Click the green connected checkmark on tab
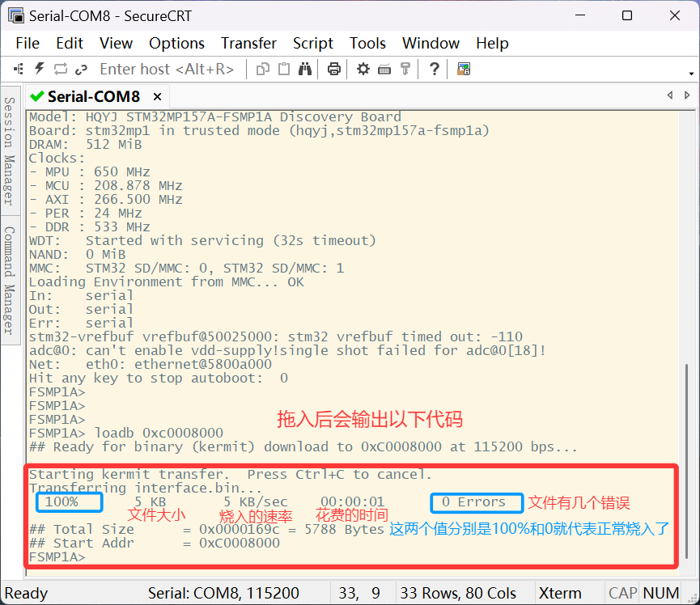The width and height of the screenshot is (700, 605). pyautogui.click(x=36, y=96)
